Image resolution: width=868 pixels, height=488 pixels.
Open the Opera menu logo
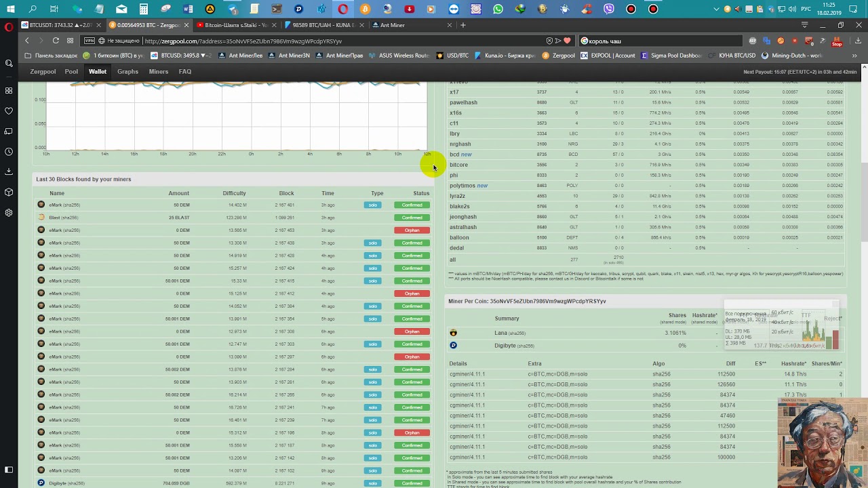(x=9, y=28)
